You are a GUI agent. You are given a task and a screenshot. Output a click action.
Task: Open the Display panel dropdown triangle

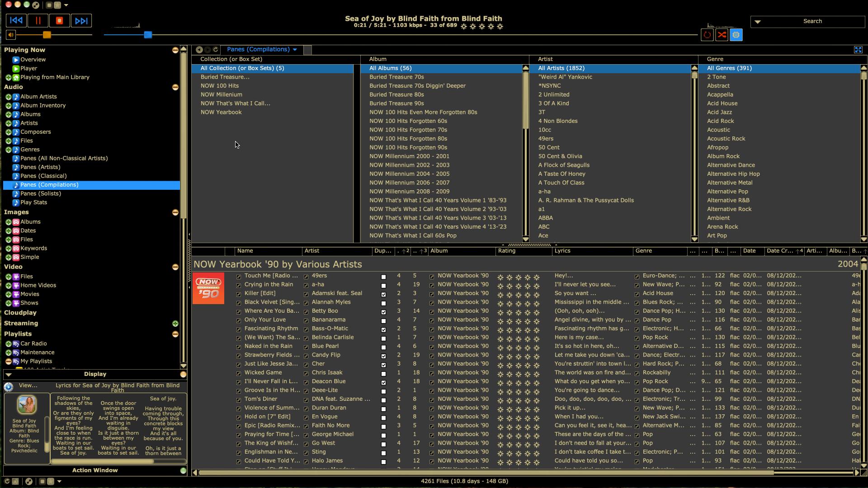point(8,375)
